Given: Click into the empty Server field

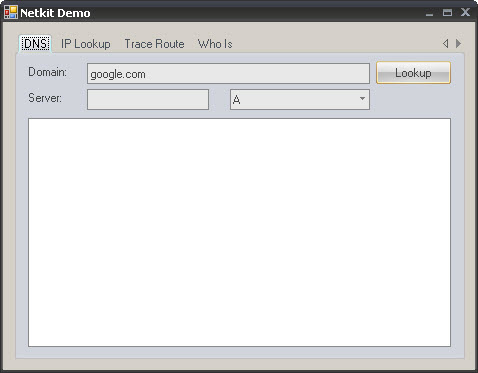Looking at the screenshot, I should click(148, 99).
